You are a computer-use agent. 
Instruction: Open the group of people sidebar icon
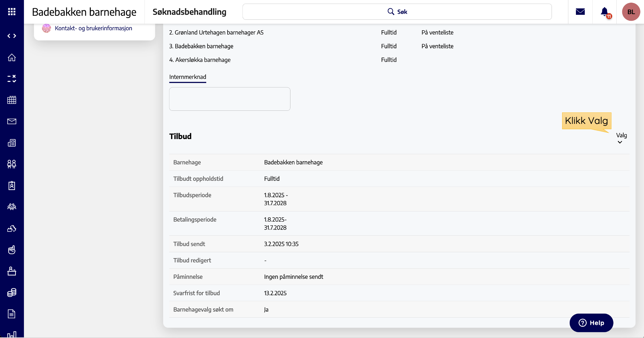tap(12, 207)
